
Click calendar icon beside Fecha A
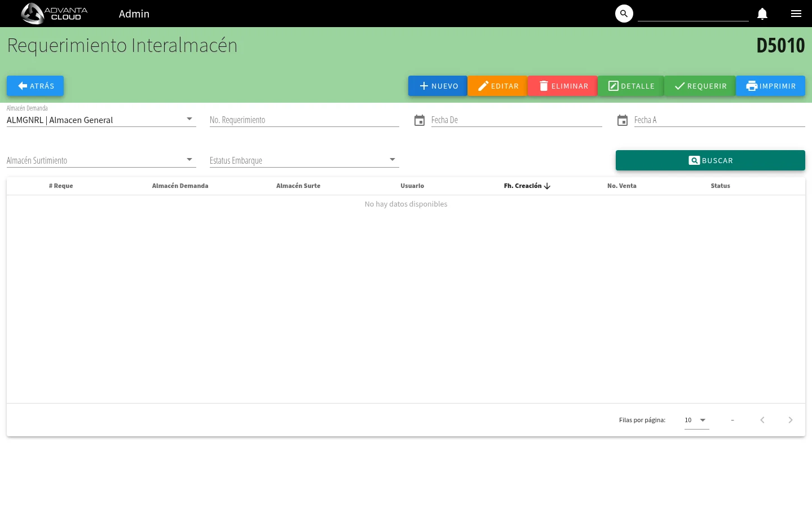coord(623,120)
